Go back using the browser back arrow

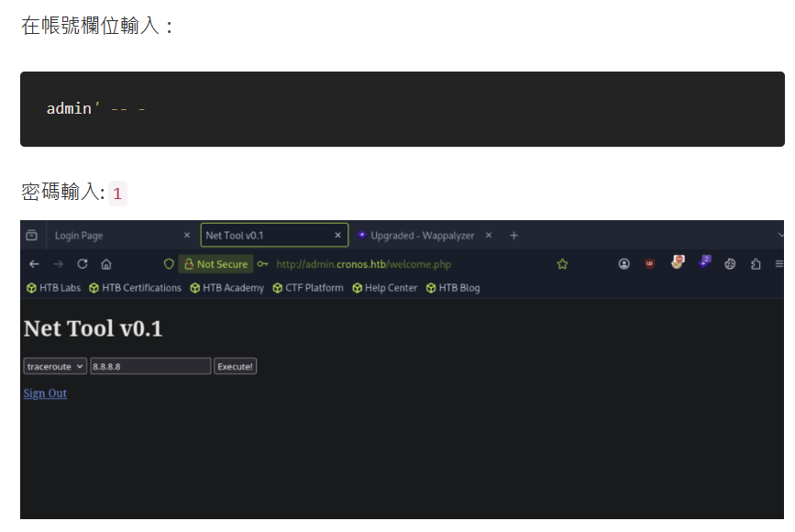(x=34, y=264)
